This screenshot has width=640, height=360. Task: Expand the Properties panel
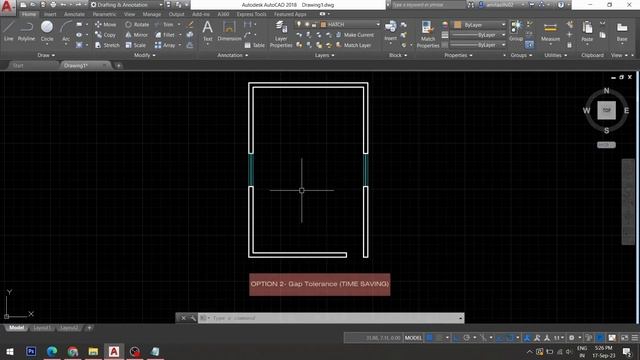coord(458,55)
